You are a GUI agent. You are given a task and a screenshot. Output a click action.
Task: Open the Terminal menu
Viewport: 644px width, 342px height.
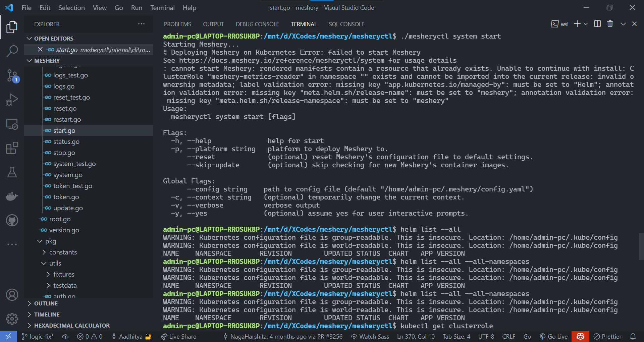tap(162, 7)
